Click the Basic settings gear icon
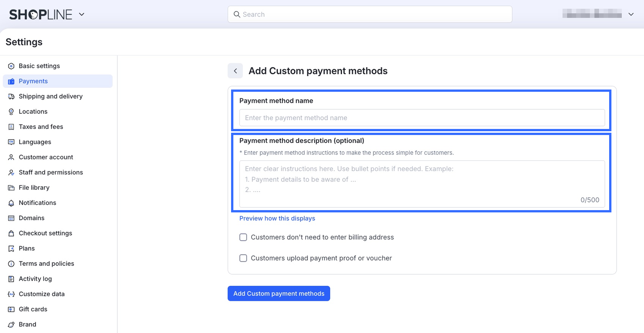 pos(11,66)
